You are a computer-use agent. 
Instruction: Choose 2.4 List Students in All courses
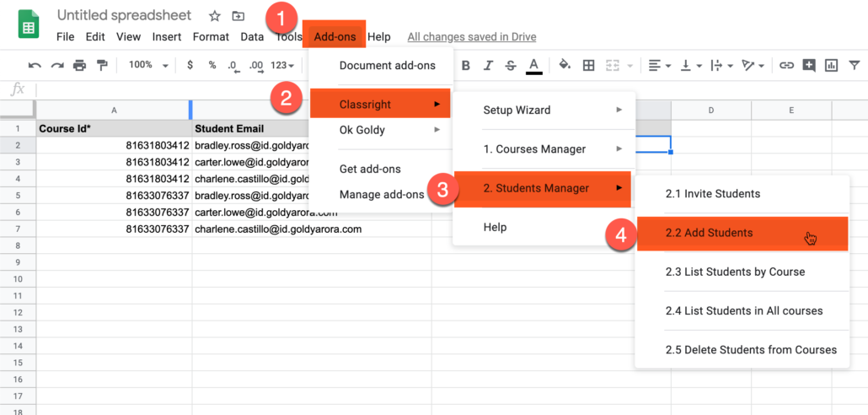tap(742, 311)
